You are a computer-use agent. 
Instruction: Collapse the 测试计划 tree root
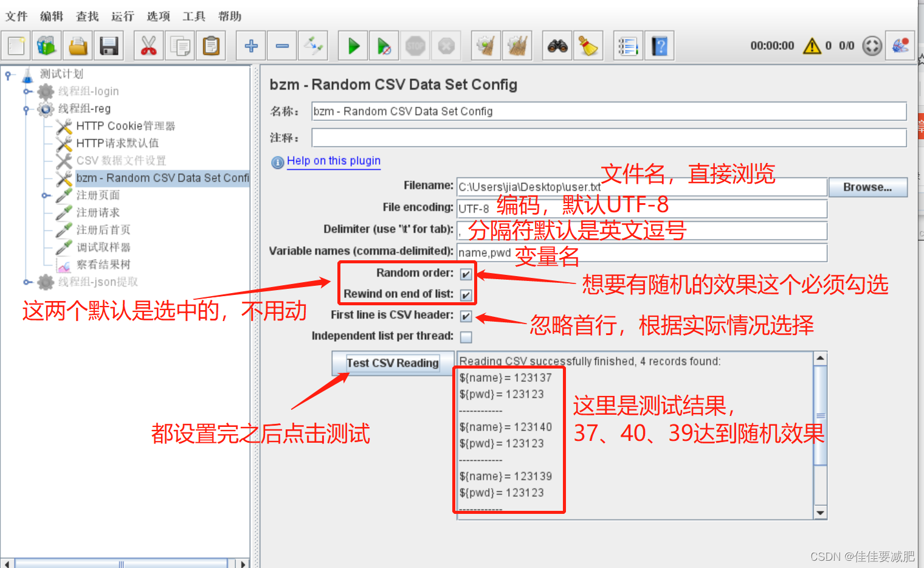click(8, 75)
